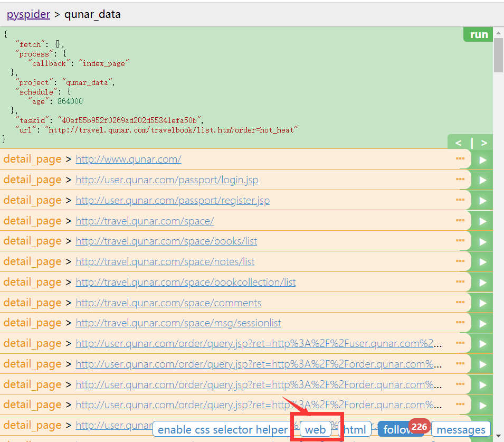Expand details for the space/books/list row
Image resolution: width=504 pixels, height=442 pixels.
pos(460,241)
